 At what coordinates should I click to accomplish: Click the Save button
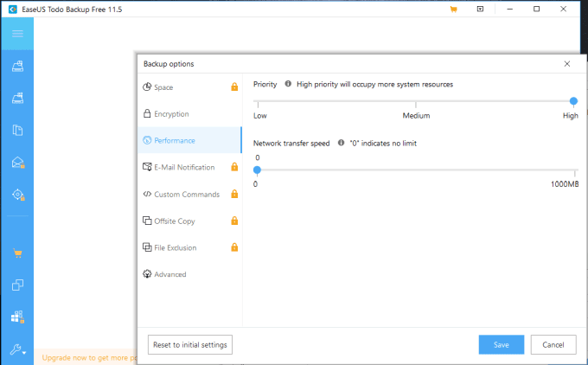coord(502,345)
